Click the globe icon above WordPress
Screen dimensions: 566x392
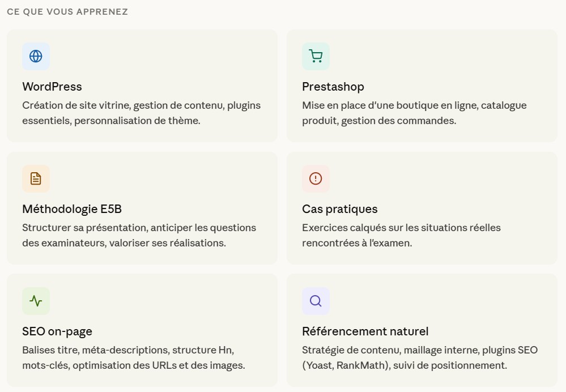pyautogui.click(x=36, y=56)
